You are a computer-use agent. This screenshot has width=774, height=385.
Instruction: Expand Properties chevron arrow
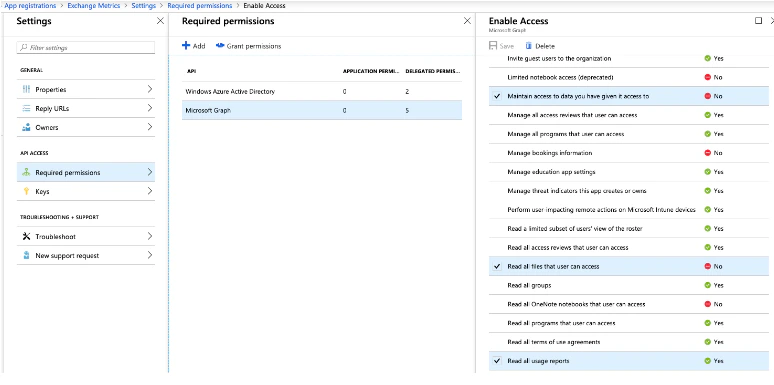[x=150, y=89]
